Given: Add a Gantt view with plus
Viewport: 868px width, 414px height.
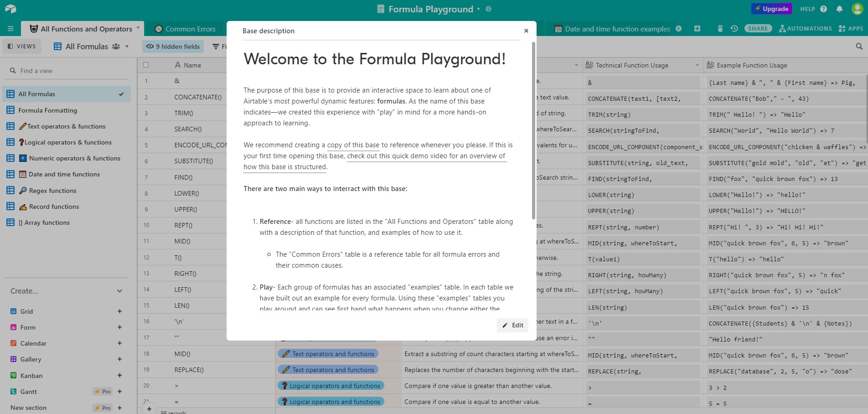Looking at the screenshot, I should point(119,392).
